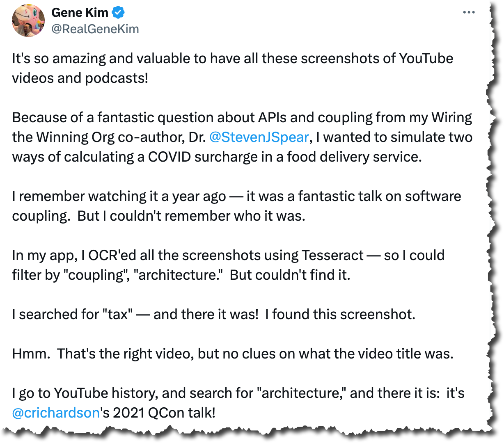Open the @StevenJSpear mention link

point(259,137)
